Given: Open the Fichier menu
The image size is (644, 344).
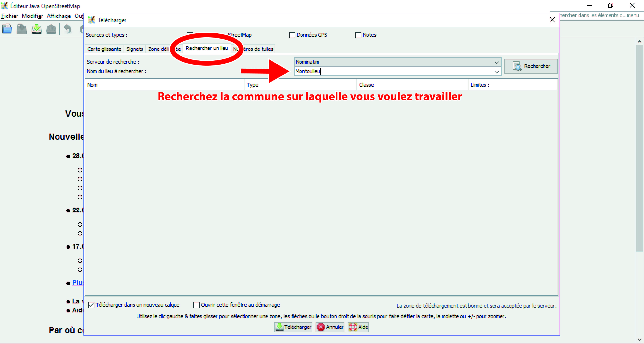Looking at the screenshot, I should click(10, 16).
